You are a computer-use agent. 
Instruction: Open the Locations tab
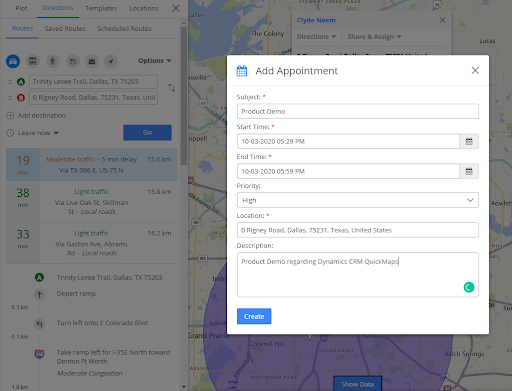(144, 8)
